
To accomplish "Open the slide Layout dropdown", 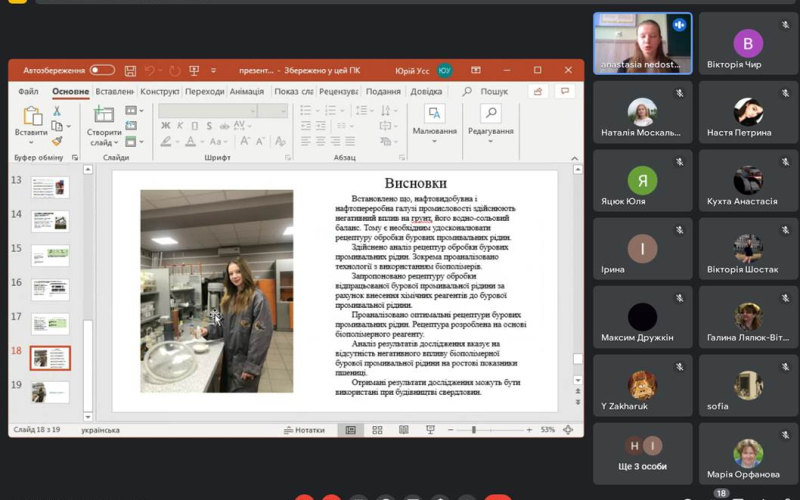I will click(134, 110).
